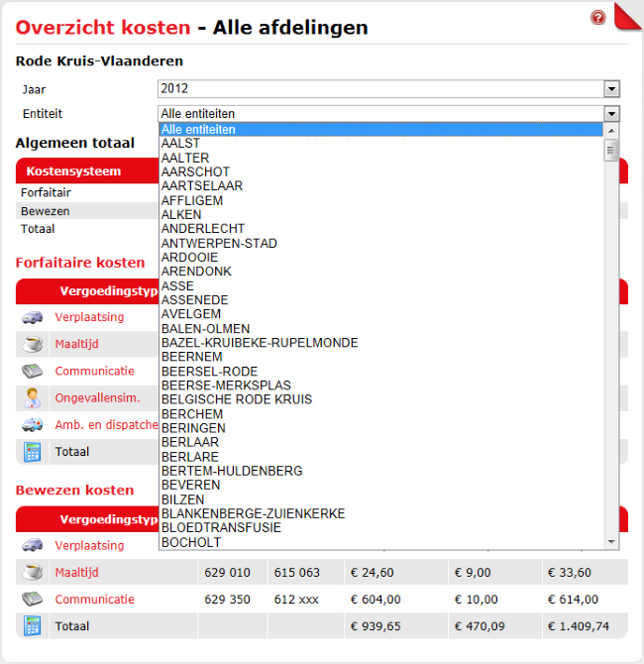Open the Amb. en dispatche link
The image size is (644, 664).
click(106, 425)
